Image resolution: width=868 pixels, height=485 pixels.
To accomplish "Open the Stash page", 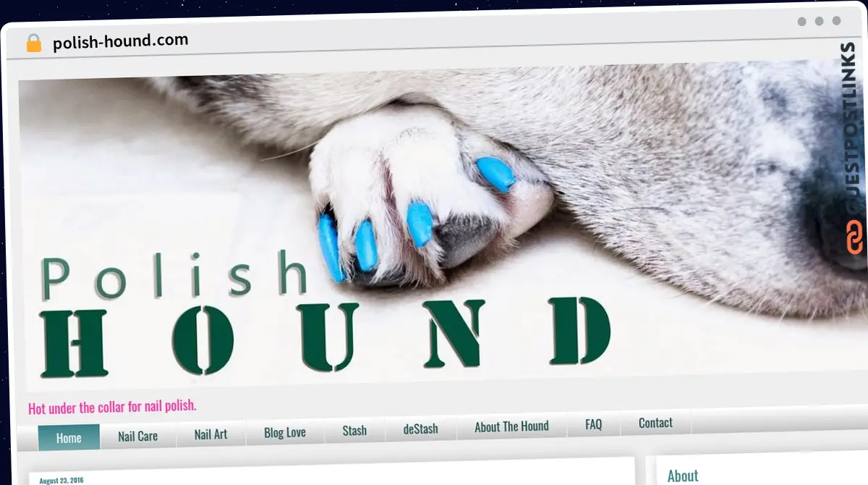I will point(354,430).
